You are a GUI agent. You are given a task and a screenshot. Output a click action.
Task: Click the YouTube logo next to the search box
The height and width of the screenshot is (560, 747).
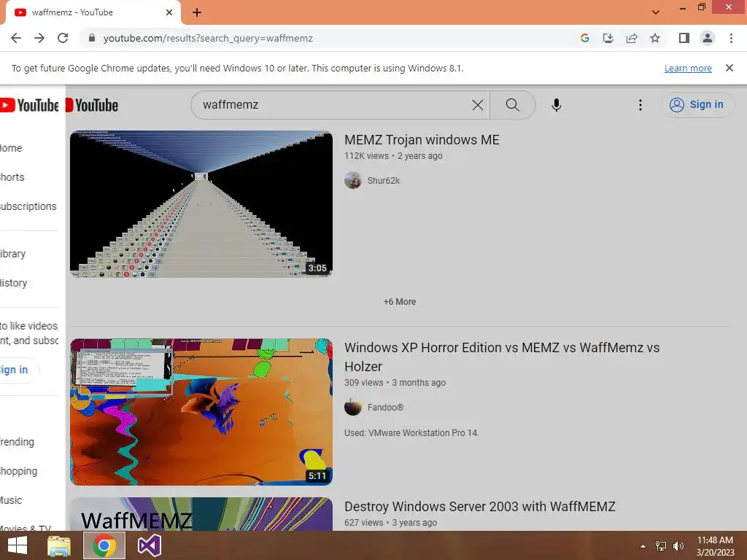coord(91,105)
